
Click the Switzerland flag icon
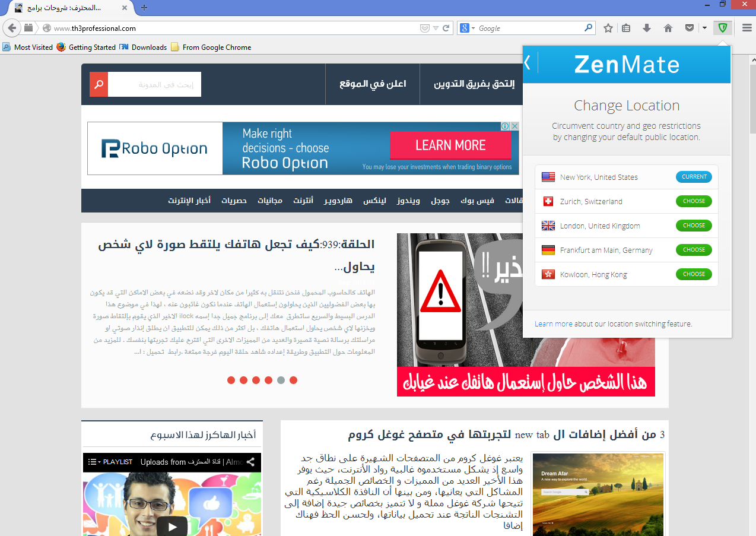(x=548, y=201)
